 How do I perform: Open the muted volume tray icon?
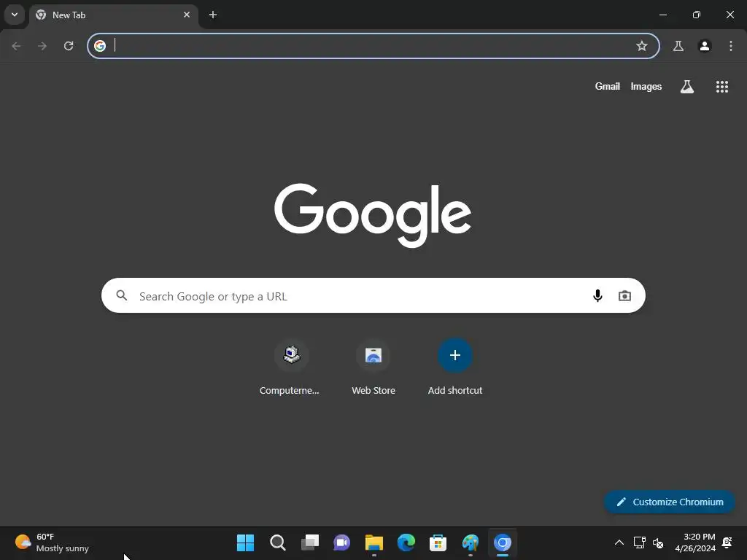pyautogui.click(x=658, y=542)
